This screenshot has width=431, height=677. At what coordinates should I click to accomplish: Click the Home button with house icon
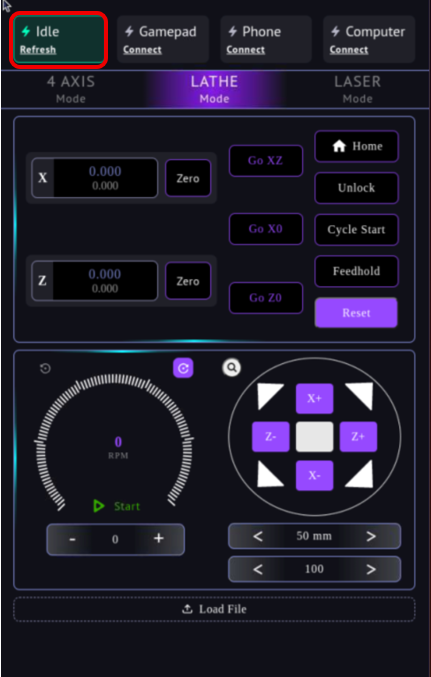click(356, 146)
